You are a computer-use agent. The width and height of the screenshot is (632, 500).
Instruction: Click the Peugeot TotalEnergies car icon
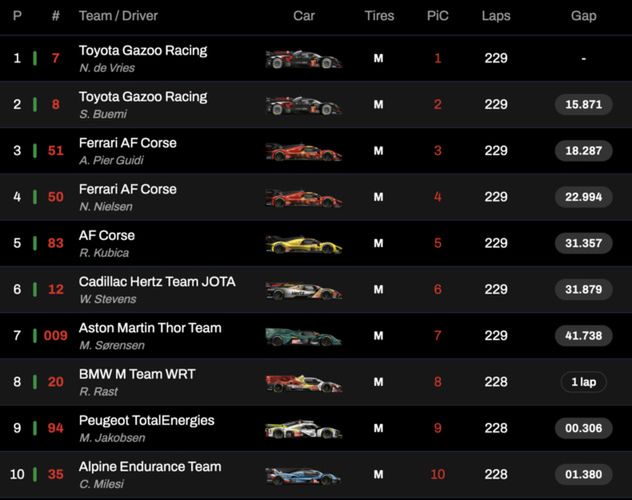point(304,429)
